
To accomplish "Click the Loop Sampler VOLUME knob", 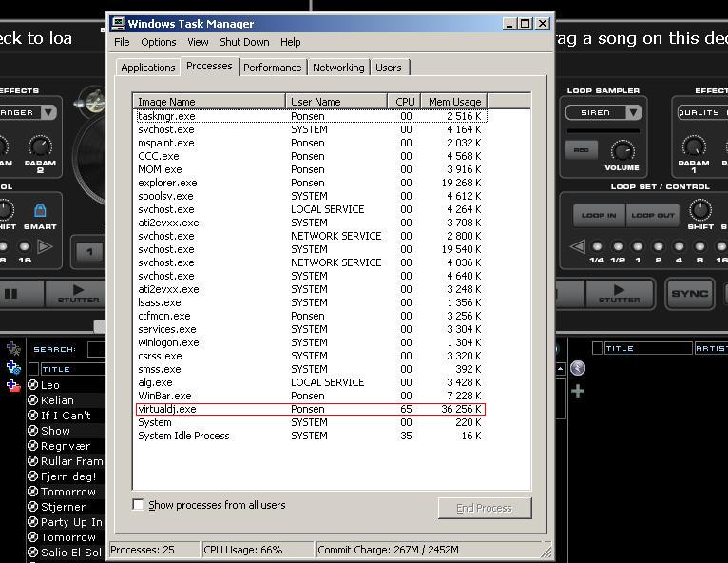I will tap(622, 151).
